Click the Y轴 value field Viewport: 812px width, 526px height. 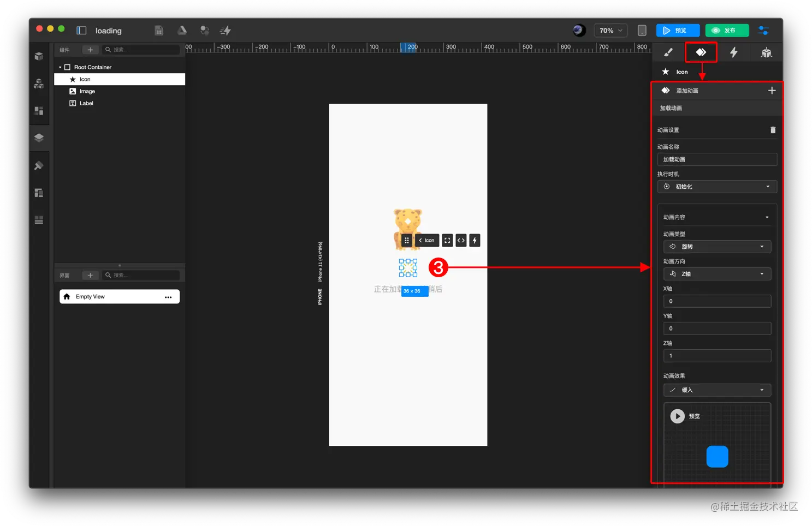tap(717, 328)
